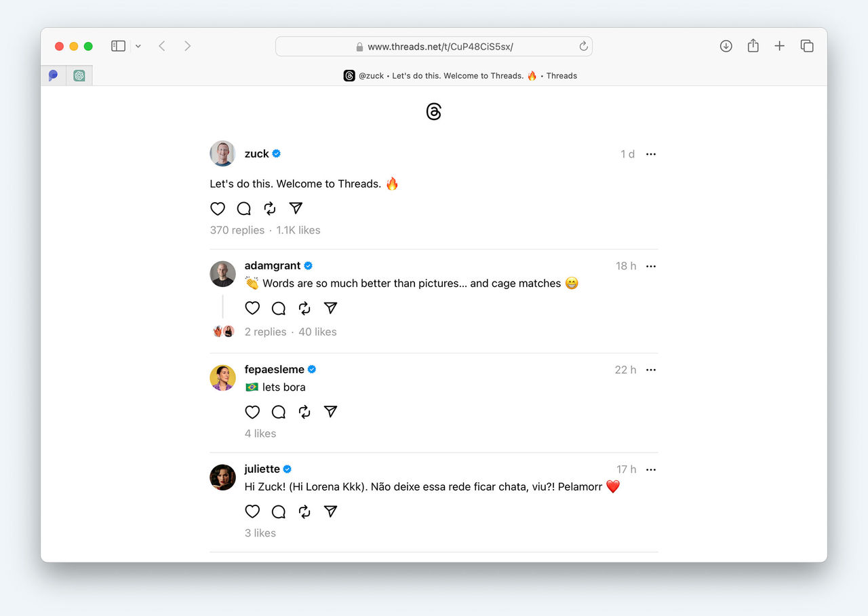The height and width of the screenshot is (616, 868).
Task: Heart fepaesleme's lets bora reply
Action: 252,412
